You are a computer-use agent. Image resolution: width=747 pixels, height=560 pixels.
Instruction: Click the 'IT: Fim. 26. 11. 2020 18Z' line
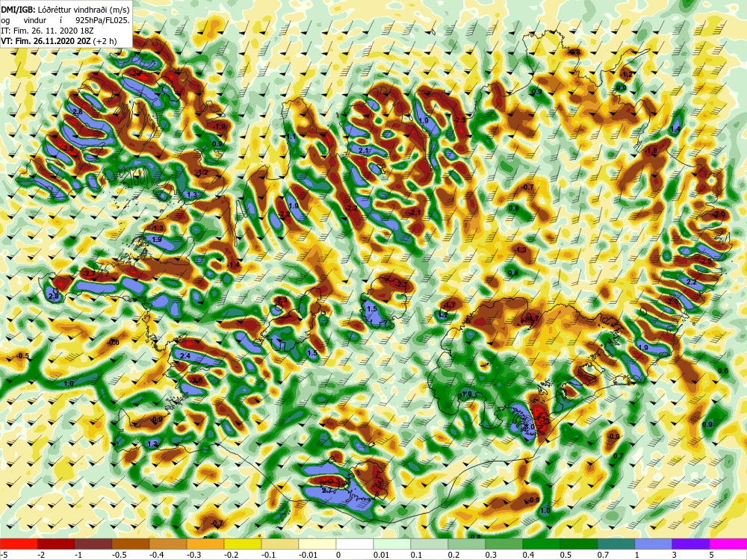[x=47, y=31]
